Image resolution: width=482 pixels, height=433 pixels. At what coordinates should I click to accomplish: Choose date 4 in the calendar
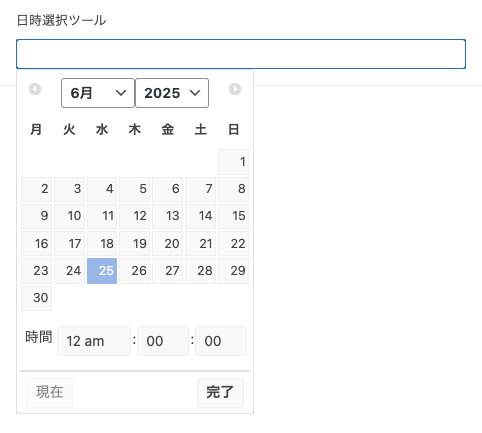pos(102,189)
